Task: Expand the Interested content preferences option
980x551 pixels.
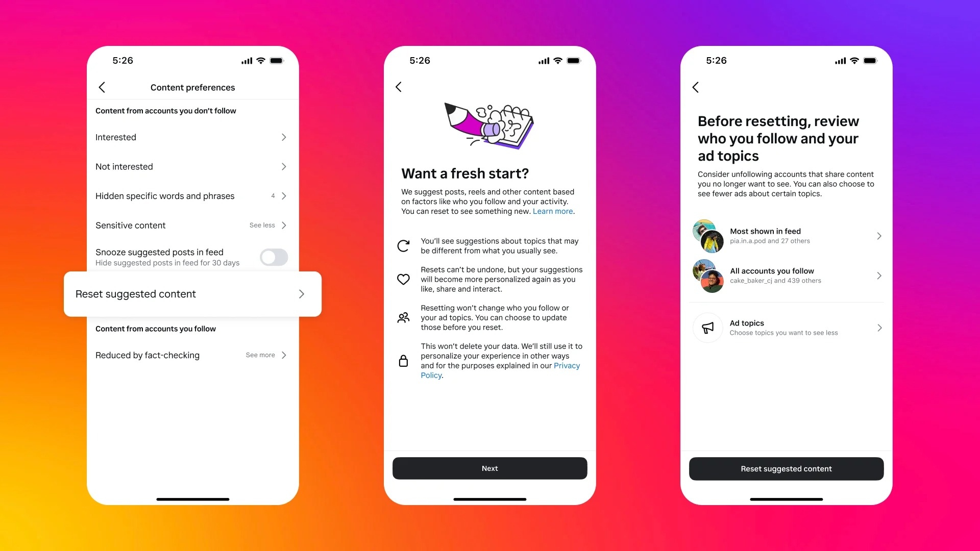Action: 191,137
